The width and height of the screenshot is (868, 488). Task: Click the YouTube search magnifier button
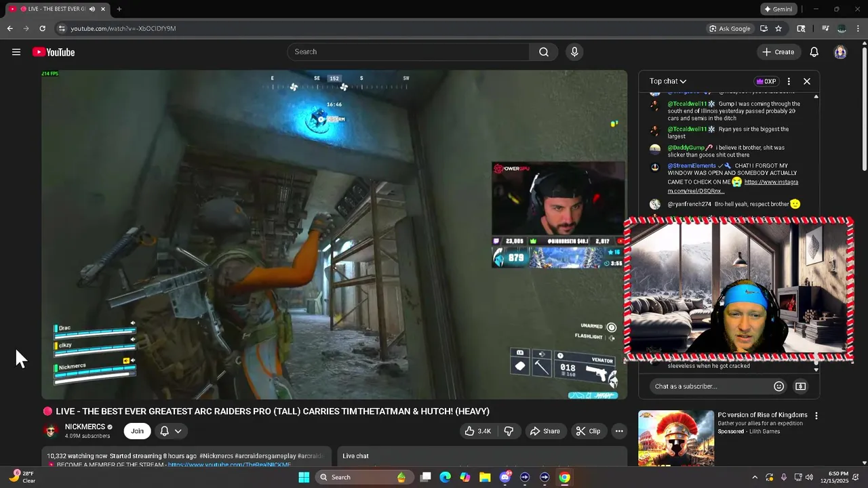tap(544, 52)
